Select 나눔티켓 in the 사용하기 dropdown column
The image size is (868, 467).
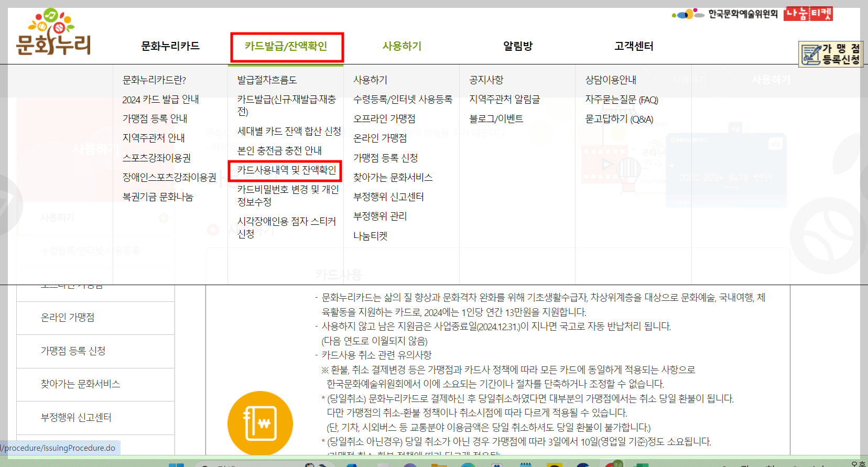point(370,236)
